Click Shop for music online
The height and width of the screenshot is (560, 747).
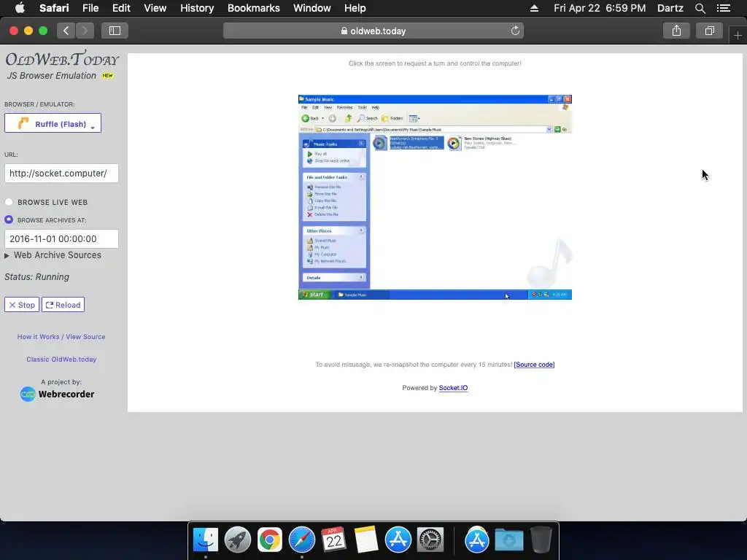pyautogui.click(x=328, y=161)
